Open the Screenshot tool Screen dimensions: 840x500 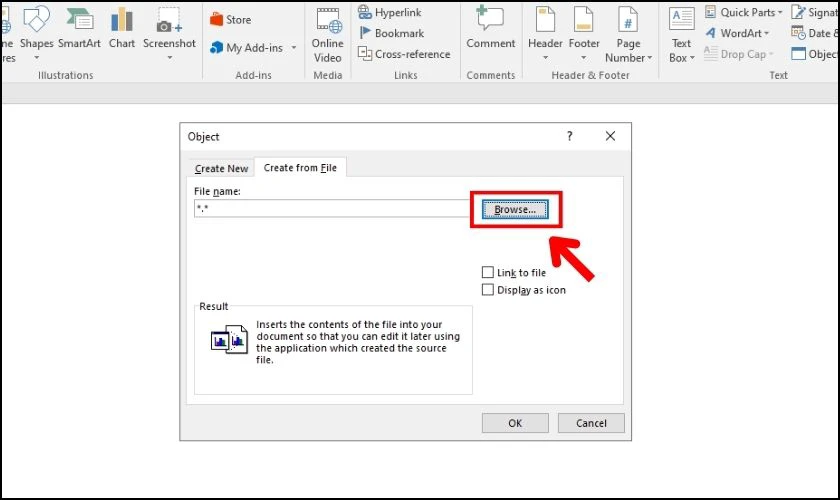coord(169,32)
